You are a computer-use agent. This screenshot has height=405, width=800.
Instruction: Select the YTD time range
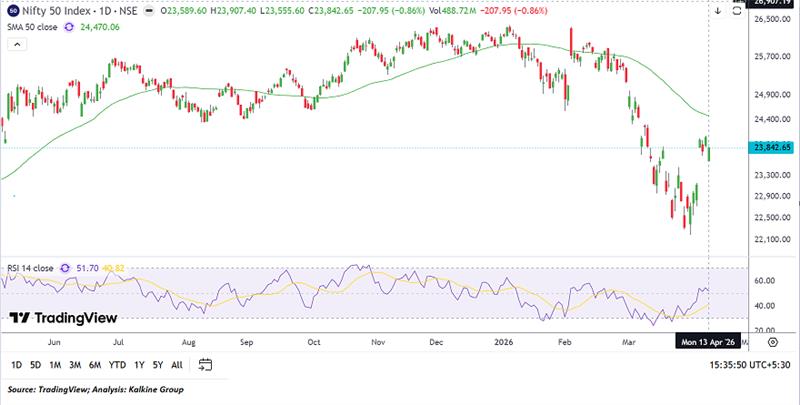pos(117,365)
